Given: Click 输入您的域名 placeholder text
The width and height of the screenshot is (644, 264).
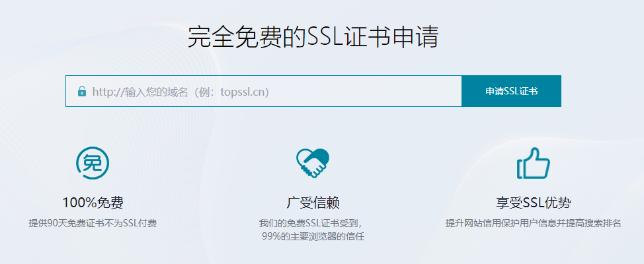Looking at the screenshot, I should tap(157, 92).
